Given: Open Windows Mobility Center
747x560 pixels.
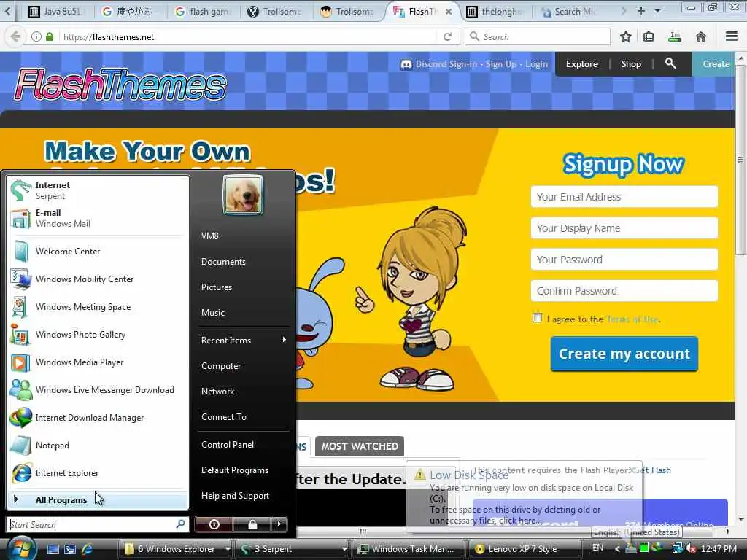Looking at the screenshot, I should click(98, 279).
